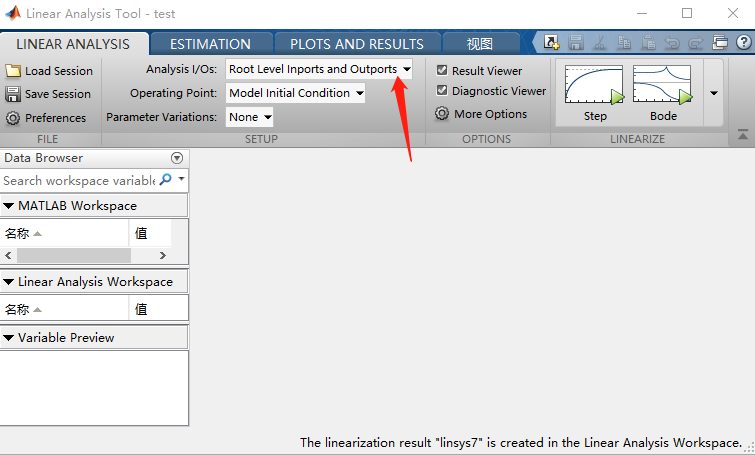Generate a Step response plot

595,93
